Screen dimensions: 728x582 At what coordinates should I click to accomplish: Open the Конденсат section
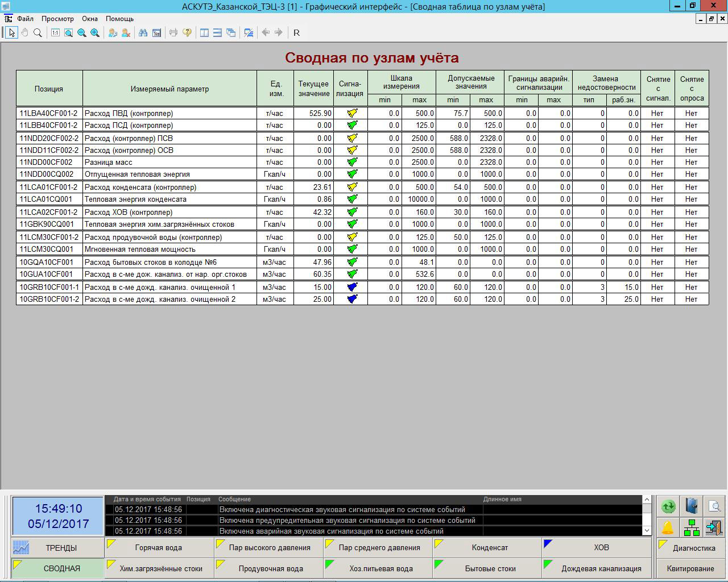coord(487,548)
